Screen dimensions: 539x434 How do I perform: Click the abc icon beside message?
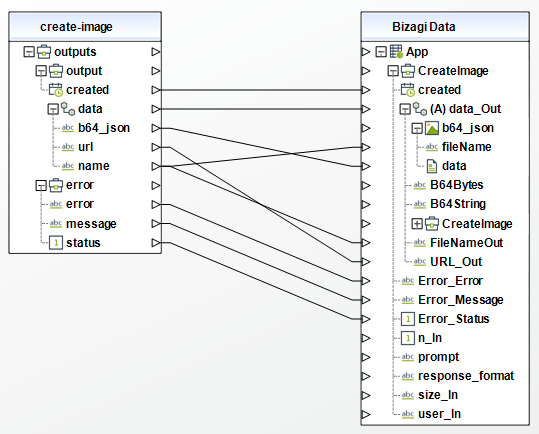56,224
